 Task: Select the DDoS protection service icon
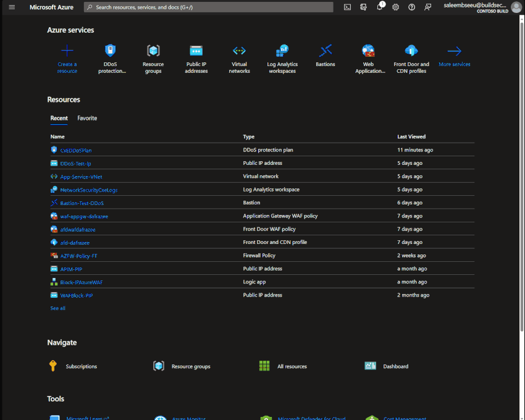(x=110, y=51)
